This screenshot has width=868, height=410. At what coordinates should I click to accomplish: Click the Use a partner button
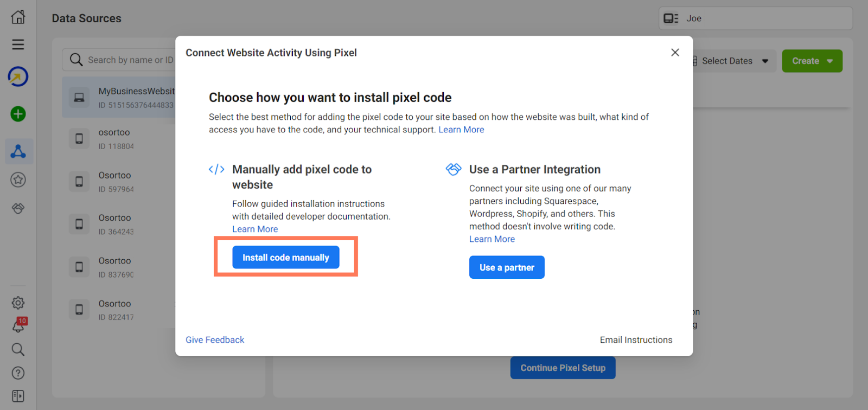tap(506, 267)
